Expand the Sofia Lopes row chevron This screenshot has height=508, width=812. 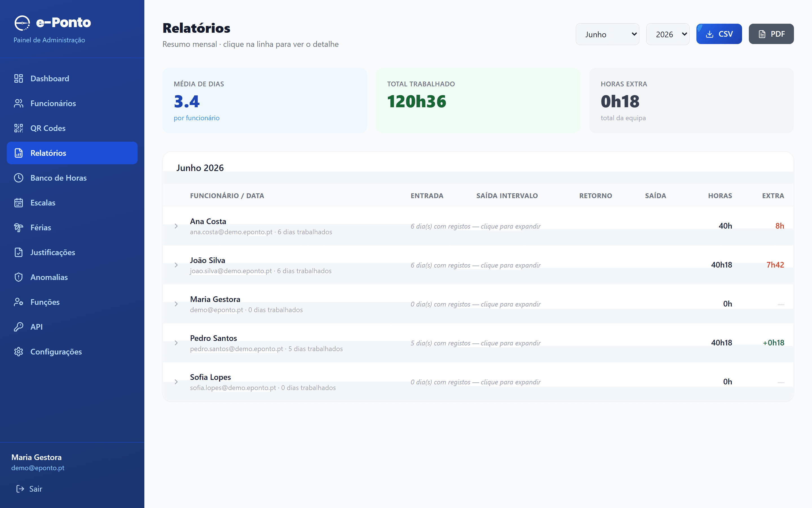[x=176, y=382]
